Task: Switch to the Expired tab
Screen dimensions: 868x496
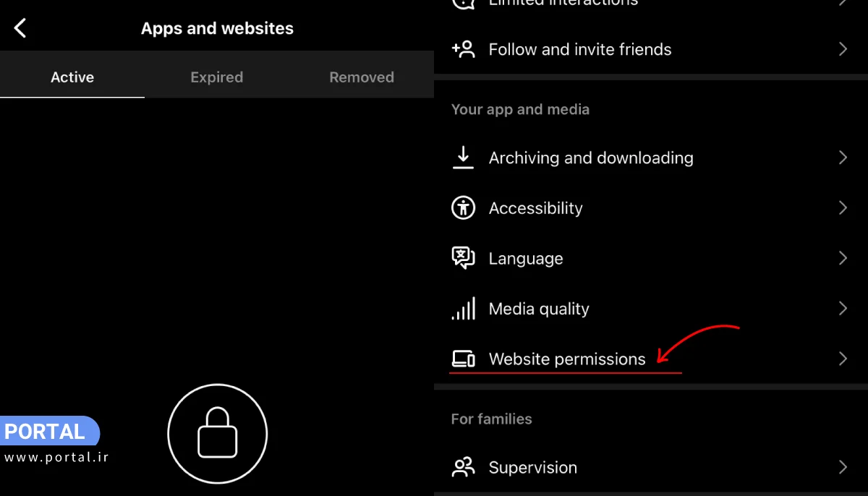Action: click(x=217, y=77)
